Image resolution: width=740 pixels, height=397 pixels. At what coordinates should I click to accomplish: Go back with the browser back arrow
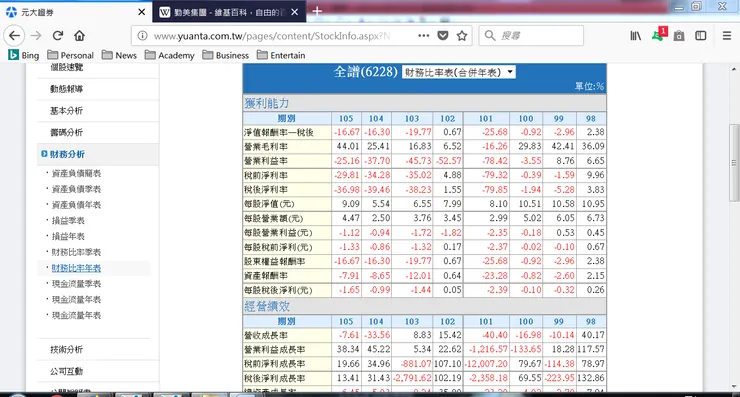[x=14, y=35]
